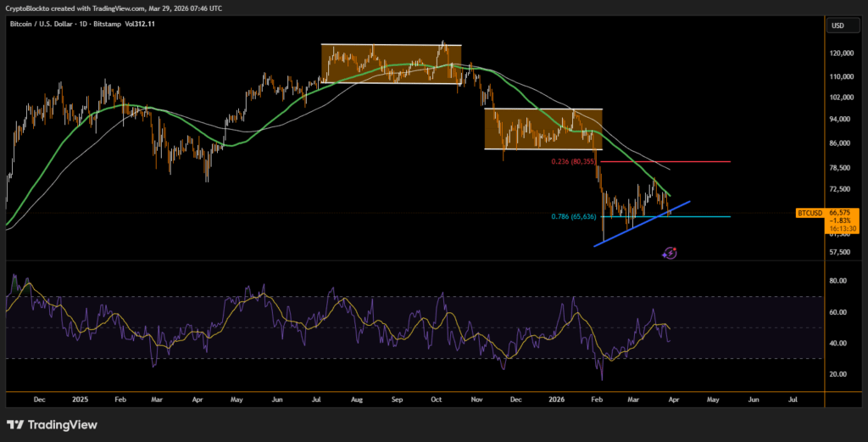
Task: Click the 120,000 price scale label
Action: click(842, 53)
